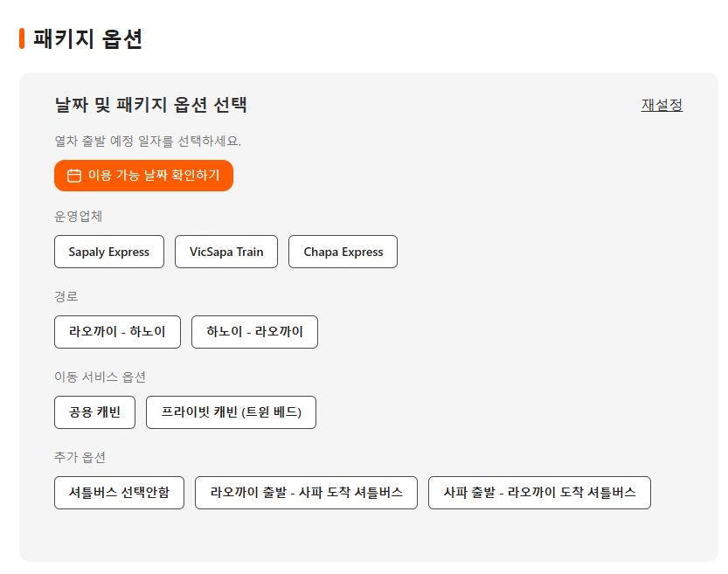Select 라오까이 출발 - 사파 도착 셔틀버스

307,493
